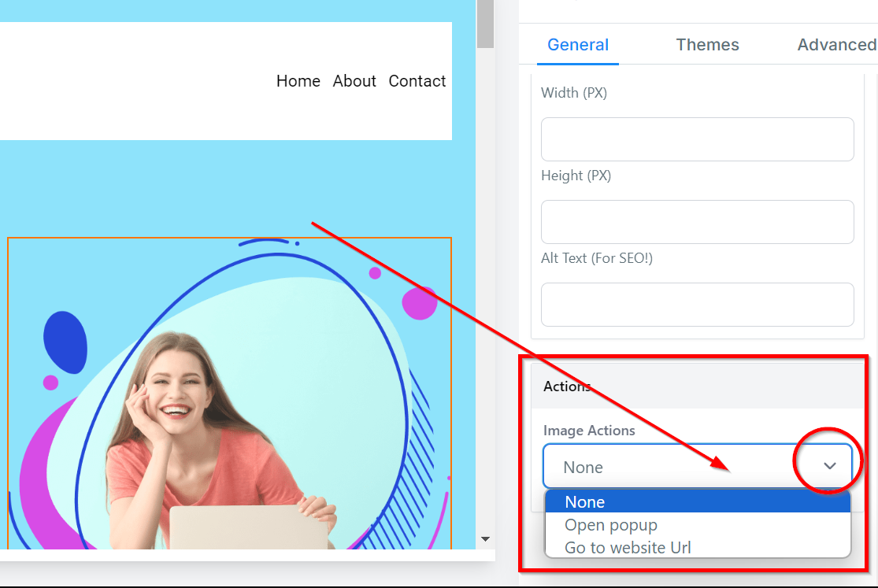Click the Height (PX) input field
The width and height of the screenshot is (878, 588).
point(697,222)
